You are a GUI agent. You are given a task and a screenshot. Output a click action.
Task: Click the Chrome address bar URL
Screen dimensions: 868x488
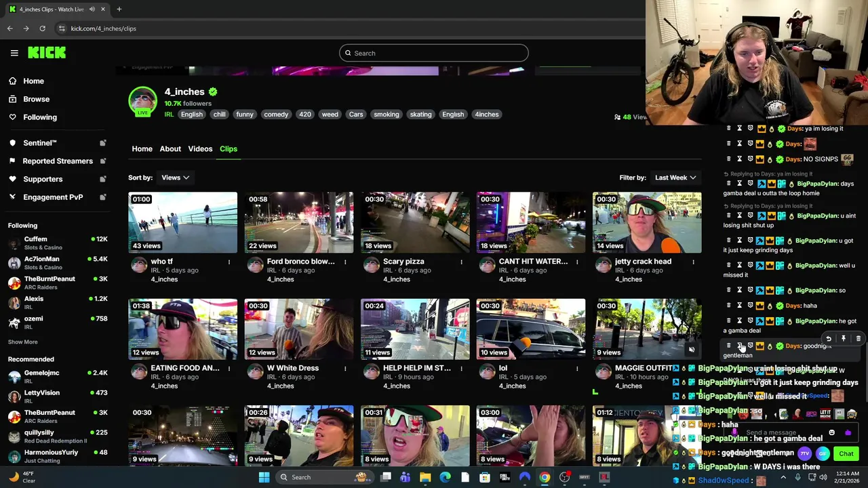point(104,28)
